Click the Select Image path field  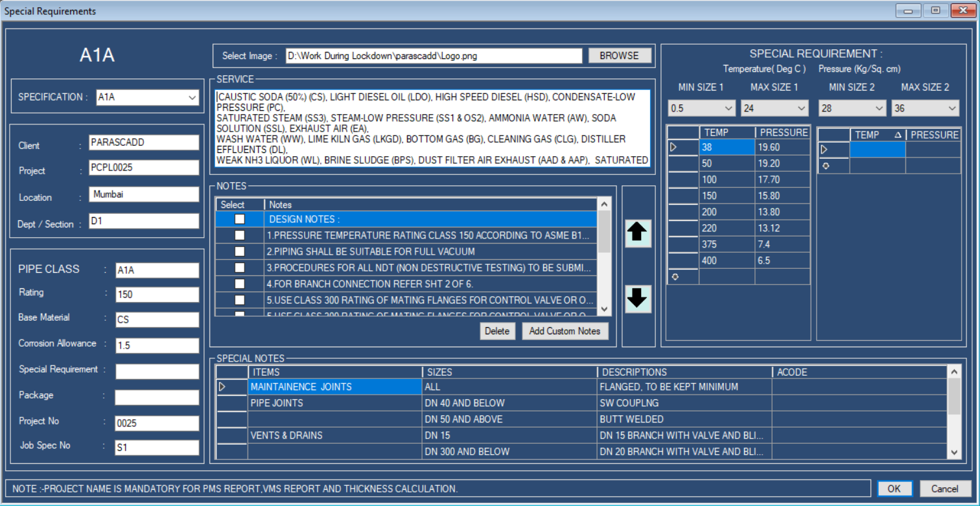click(x=434, y=56)
